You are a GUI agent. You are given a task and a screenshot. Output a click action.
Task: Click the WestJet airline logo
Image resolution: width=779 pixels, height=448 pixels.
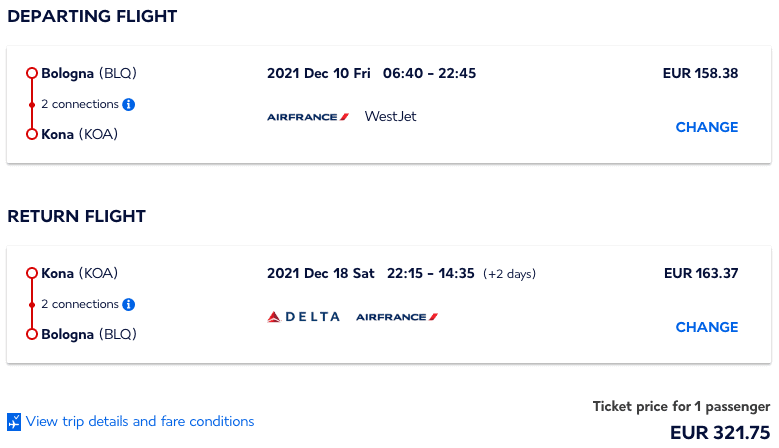(390, 116)
